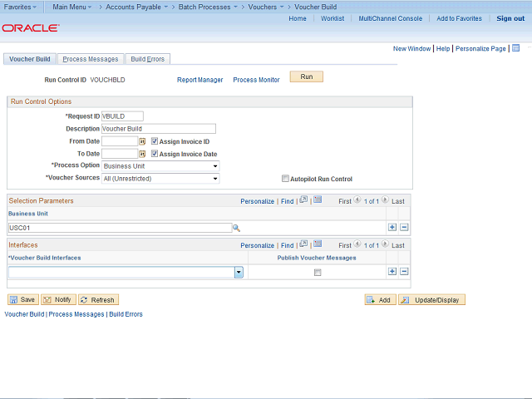Click the page icon beside Personalize Page
Viewport: 532px width, 399px height.
[515, 48]
